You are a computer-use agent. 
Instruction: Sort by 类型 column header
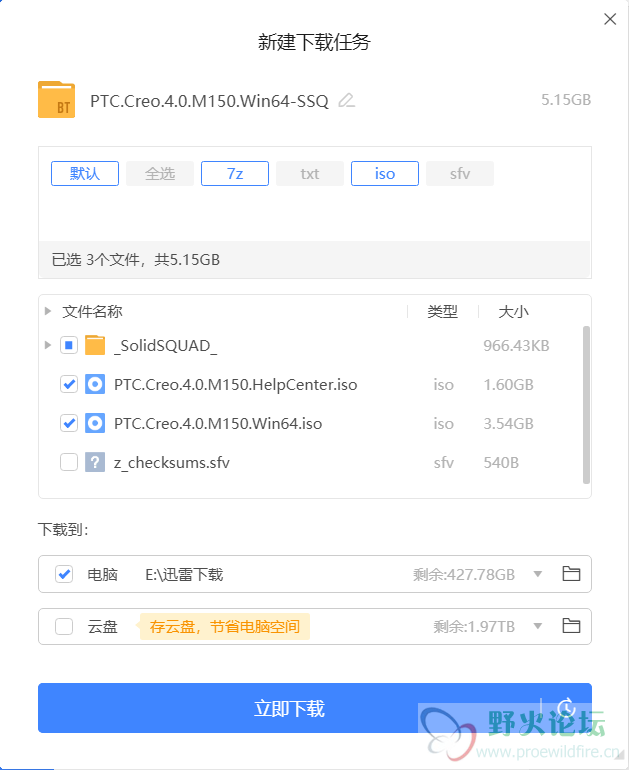tap(442, 311)
